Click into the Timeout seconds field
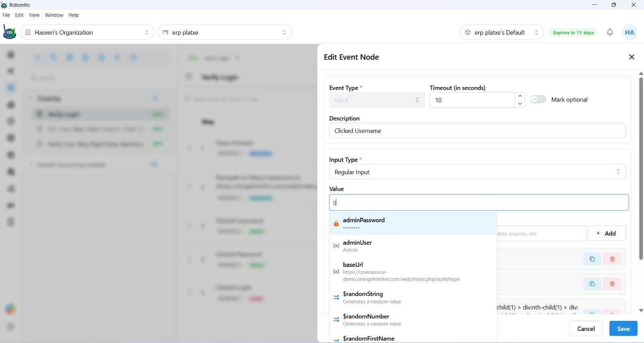The image size is (644, 343). (x=473, y=100)
